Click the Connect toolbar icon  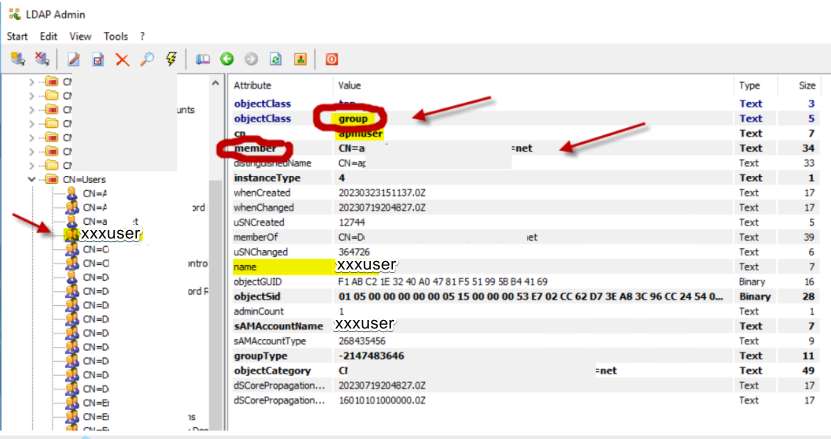click(17, 59)
